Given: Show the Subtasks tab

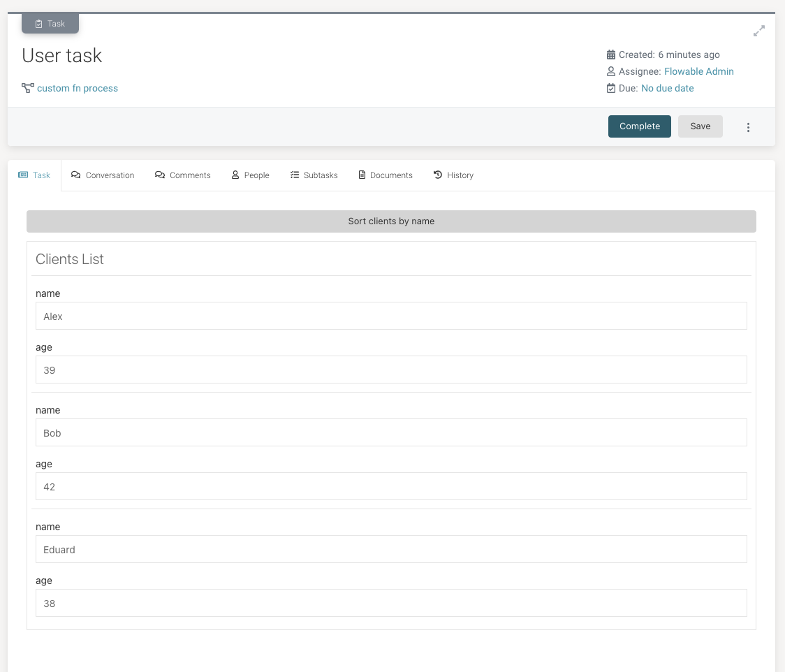Looking at the screenshot, I should coord(314,175).
